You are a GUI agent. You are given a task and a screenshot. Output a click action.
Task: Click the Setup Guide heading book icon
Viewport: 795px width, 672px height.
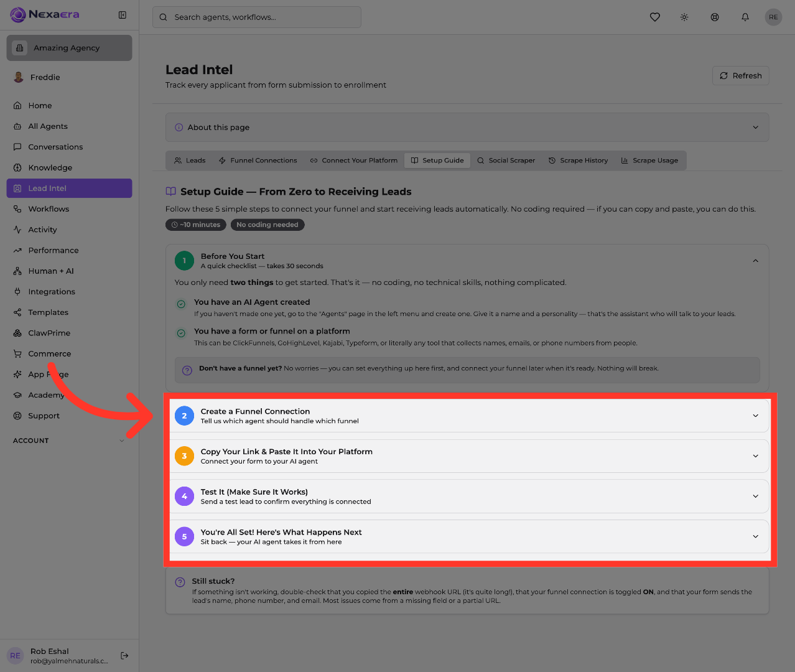(x=170, y=192)
